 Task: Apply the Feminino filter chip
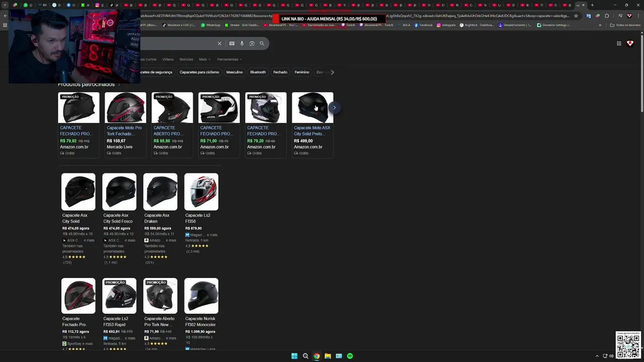tap(302, 72)
